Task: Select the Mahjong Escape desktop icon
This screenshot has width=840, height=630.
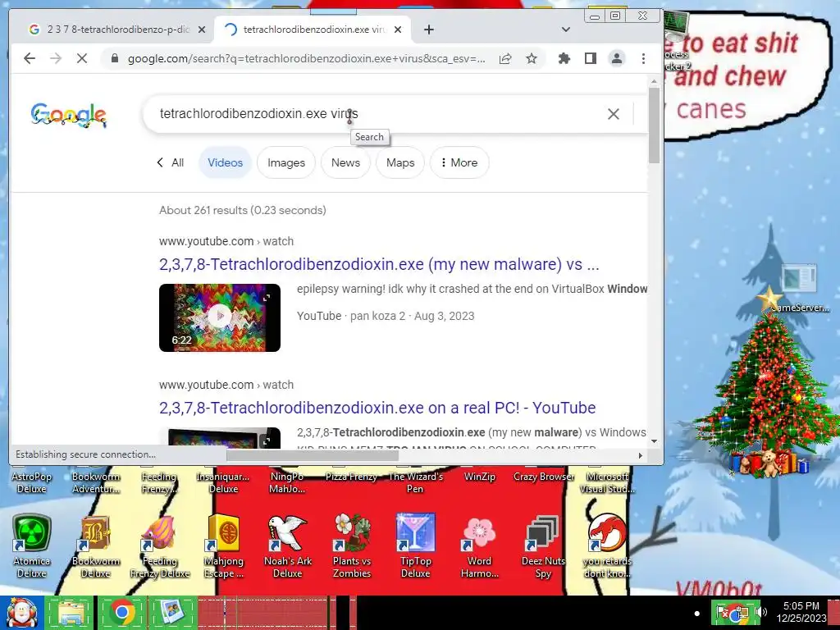Action: 224,546
